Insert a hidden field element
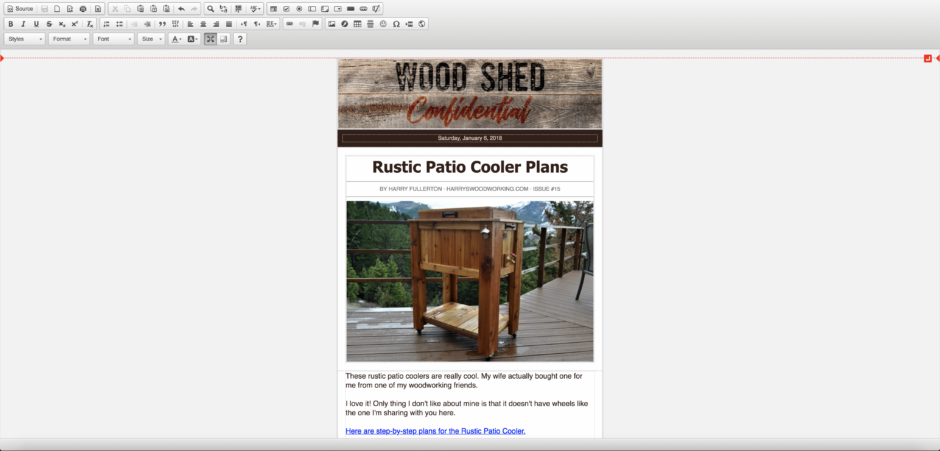940x451 pixels. click(376, 9)
